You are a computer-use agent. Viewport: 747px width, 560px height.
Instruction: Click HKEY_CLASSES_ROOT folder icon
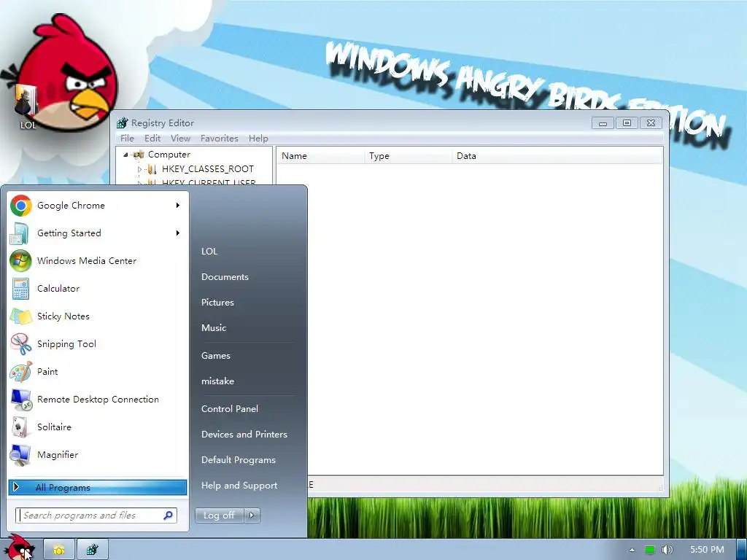tap(152, 169)
